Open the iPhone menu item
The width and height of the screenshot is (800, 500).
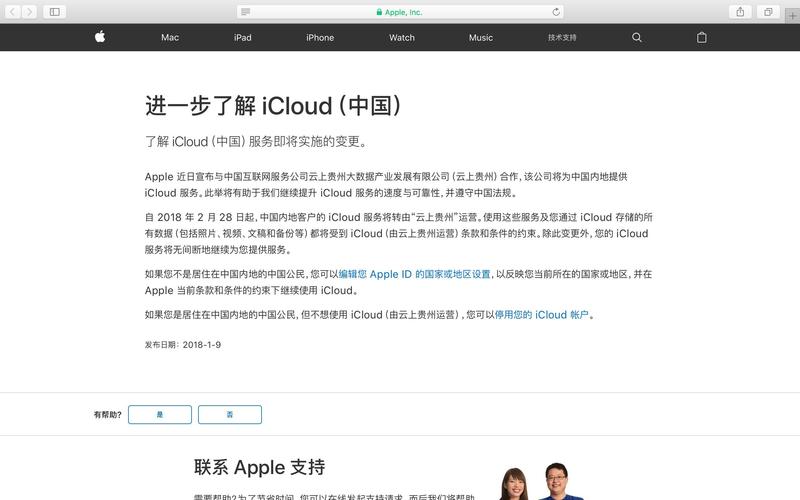(320, 38)
